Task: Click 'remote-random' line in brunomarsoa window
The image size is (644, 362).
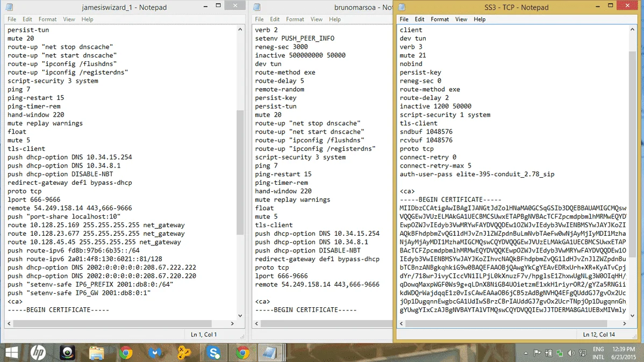Action: 280,89
